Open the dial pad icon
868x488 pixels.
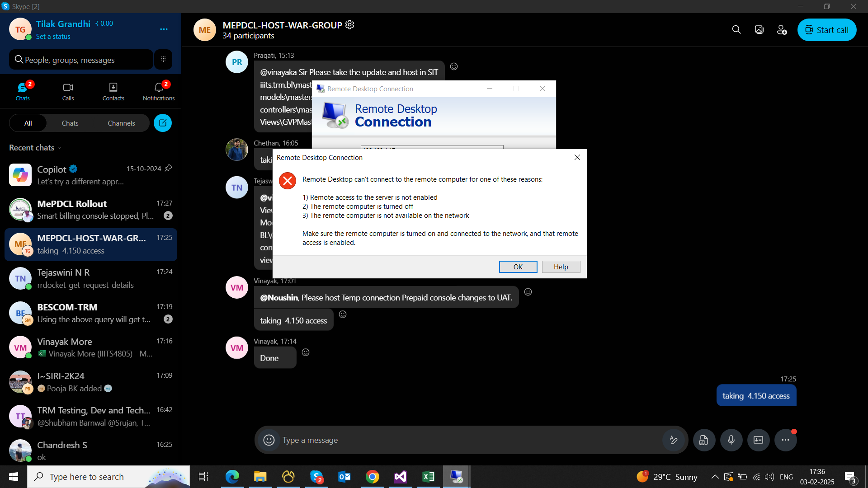163,59
